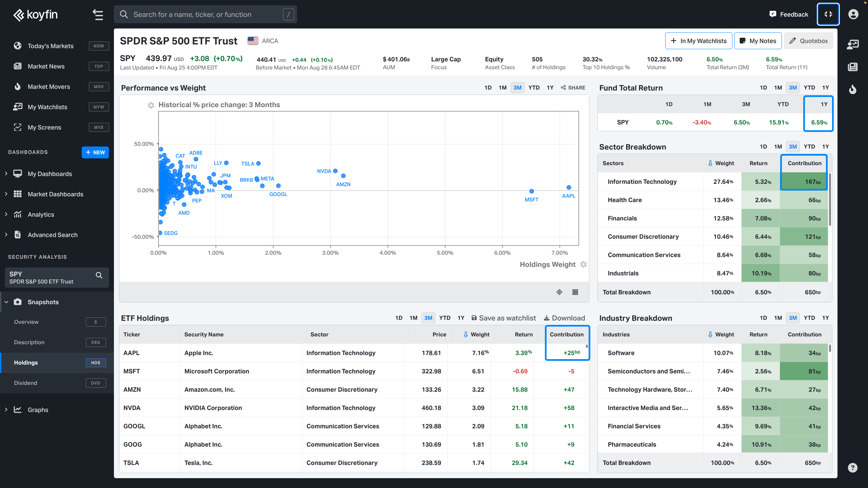Send feedback via Feedback button
868x488 pixels.
pos(789,14)
